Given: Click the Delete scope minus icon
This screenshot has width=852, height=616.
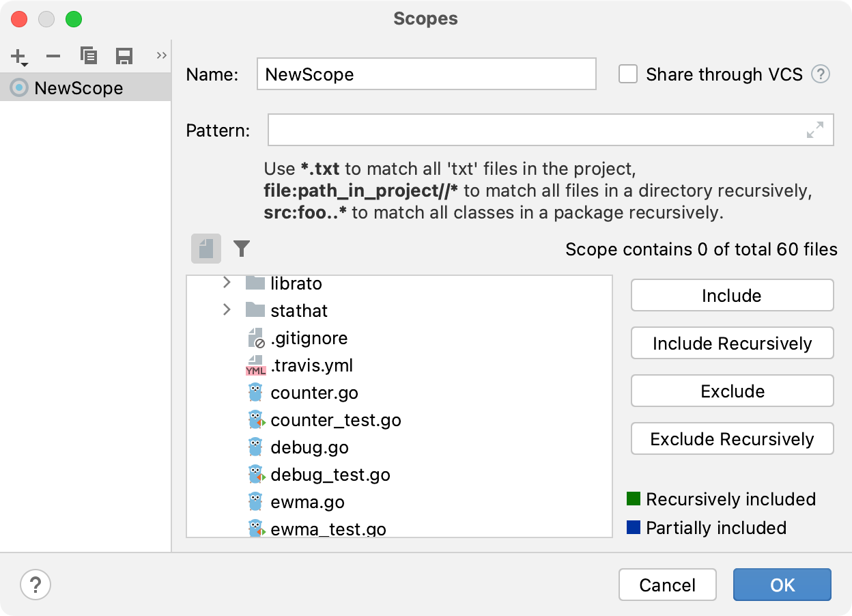Looking at the screenshot, I should point(53,57).
